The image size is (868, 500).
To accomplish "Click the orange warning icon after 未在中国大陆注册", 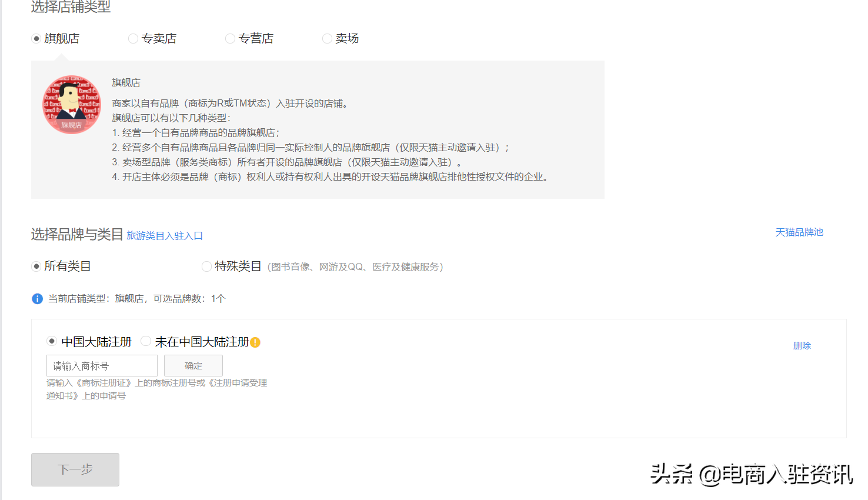I will (255, 342).
